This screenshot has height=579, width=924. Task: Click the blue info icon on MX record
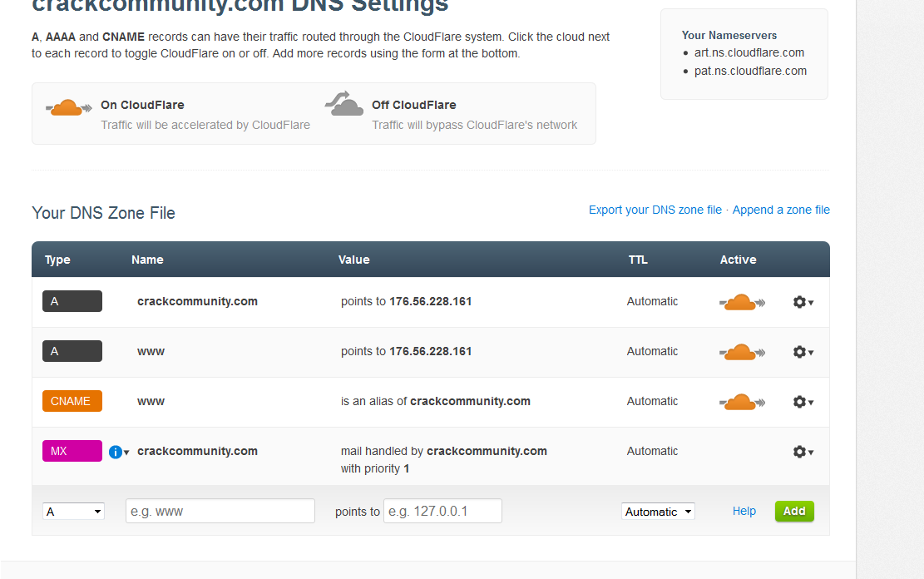coord(116,453)
